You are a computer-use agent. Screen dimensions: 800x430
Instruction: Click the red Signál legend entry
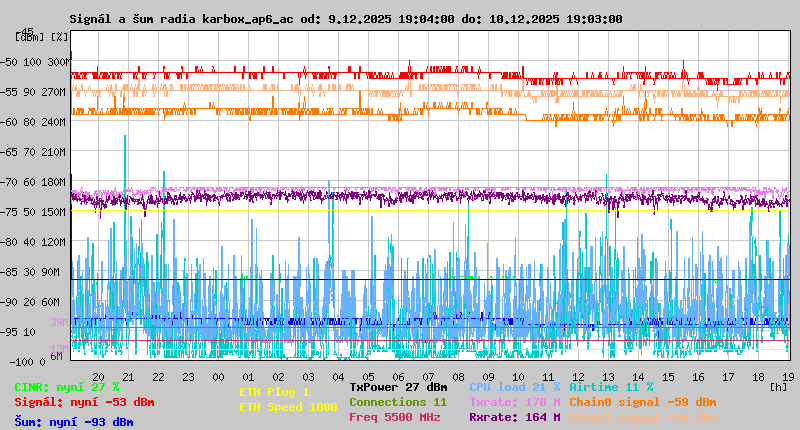[84, 403]
